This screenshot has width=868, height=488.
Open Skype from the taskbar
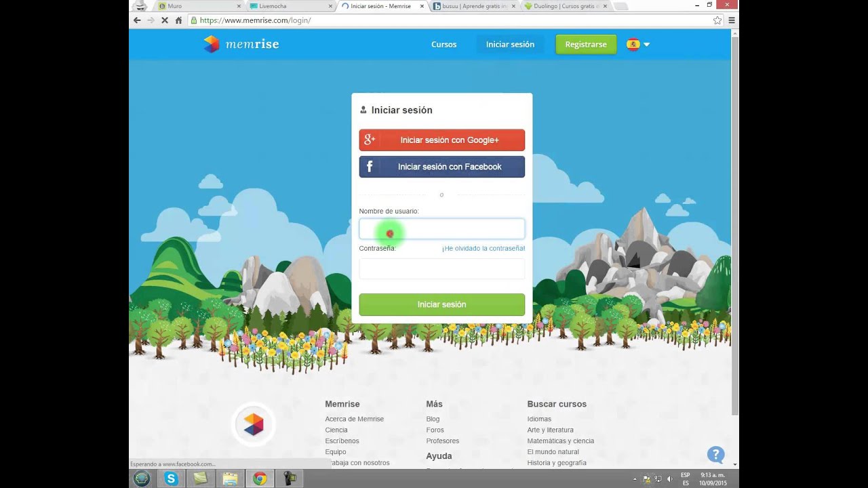pyautogui.click(x=171, y=479)
